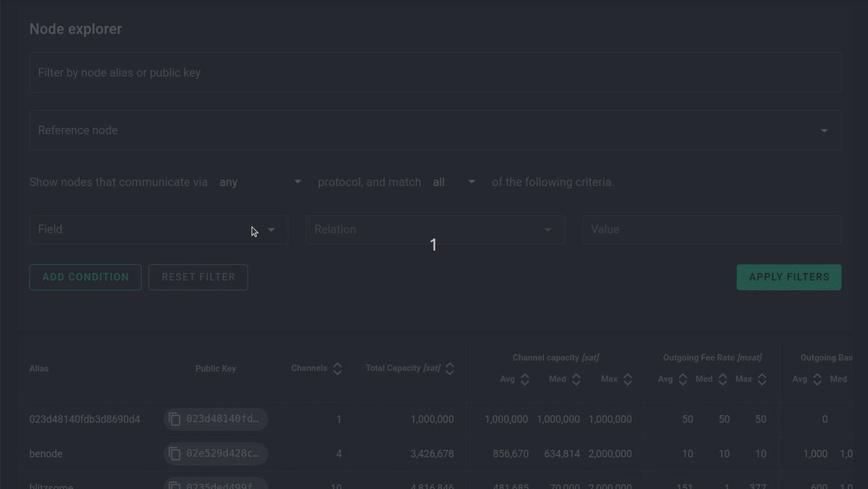
Task: Click the ADD CONDITION button
Action: (85, 277)
